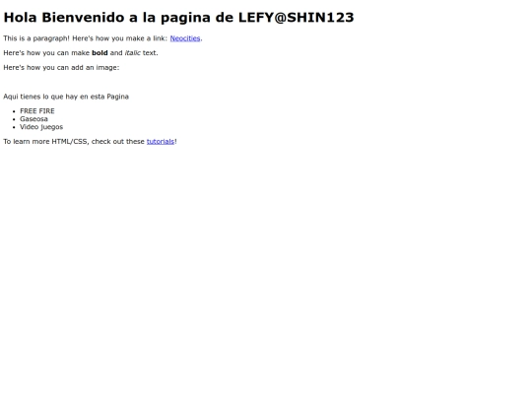532x399 pixels.
Task: Click 'Here's how you can make' text
Action: (46, 53)
